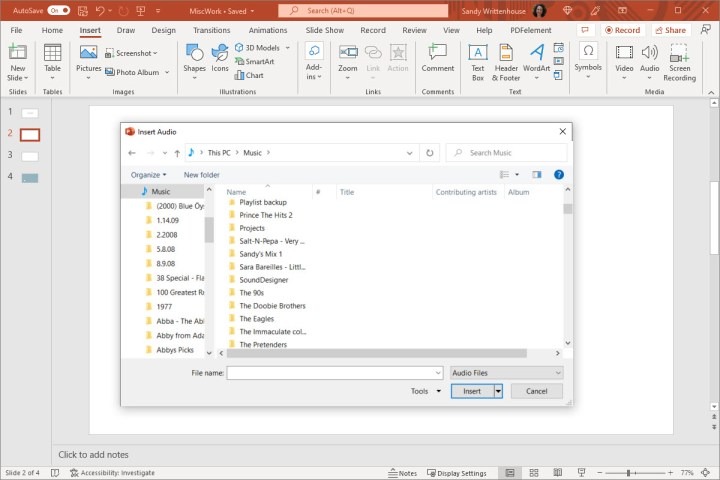Viewport: 720px width, 480px height.
Task: Click the Search Music field
Action: click(x=506, y=153)
